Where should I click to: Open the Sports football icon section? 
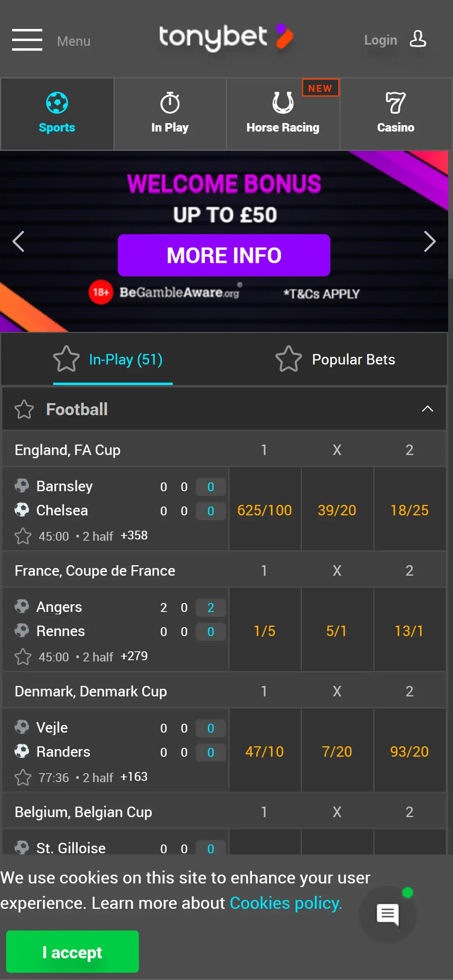57,103
